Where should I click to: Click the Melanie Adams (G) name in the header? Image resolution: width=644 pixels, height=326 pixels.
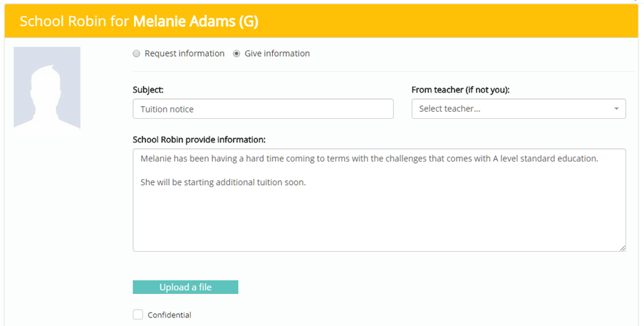(x=196, y=21)
